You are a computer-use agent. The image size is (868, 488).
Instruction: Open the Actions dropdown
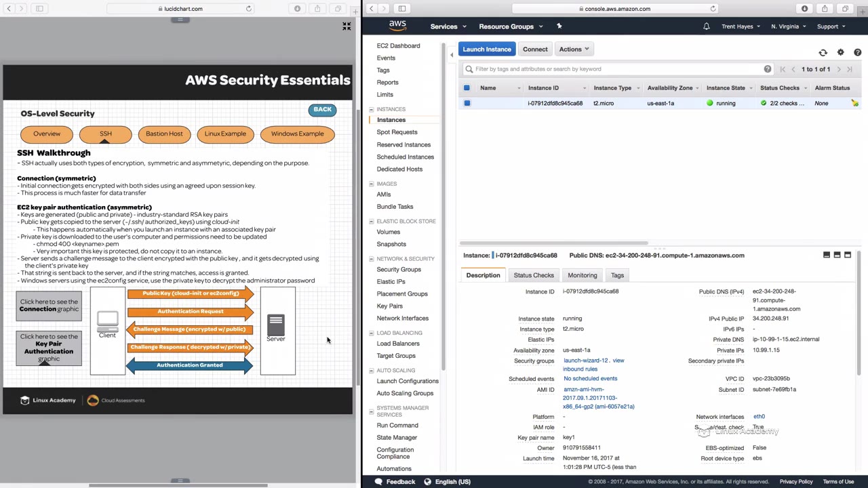point(574,49)
